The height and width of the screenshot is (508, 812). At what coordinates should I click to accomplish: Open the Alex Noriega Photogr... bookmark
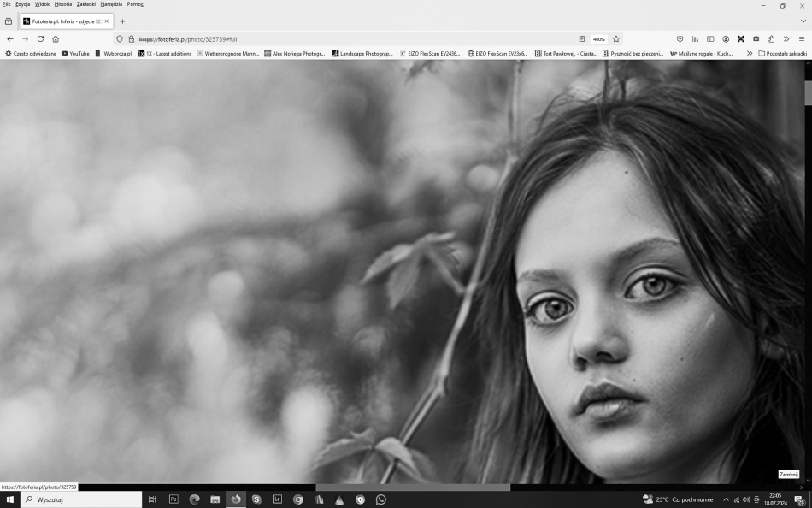pos(295,53)
